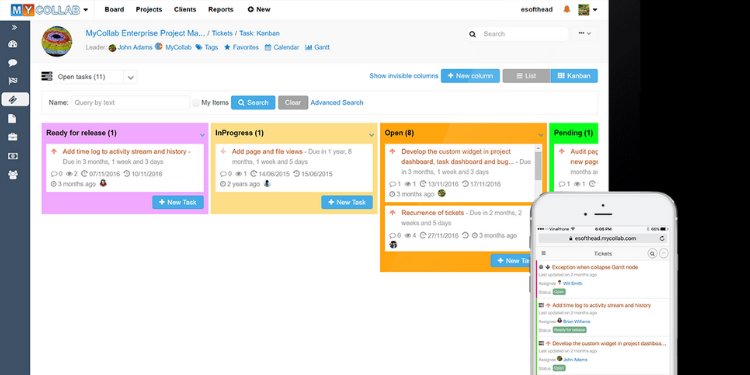This screenshot has width=750, height=375.
Task: Open the Tags link
Action: (207, 47)
